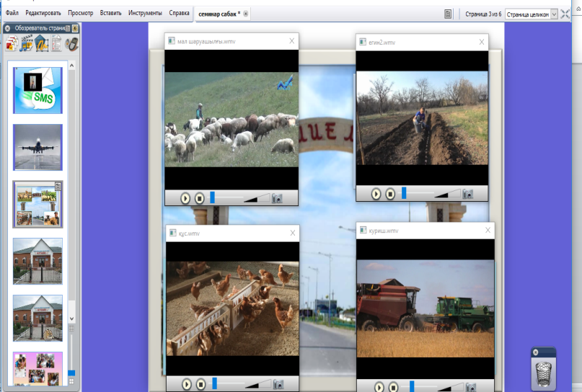Screen dimensions: 582x392
Task: Click the main toolbox icon in menu bar
Action: point(448,14)
